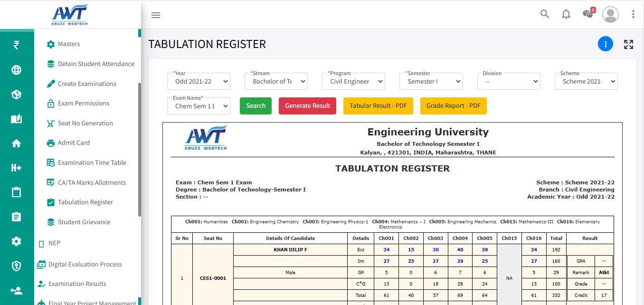The width and height of the screenshot is (644, 305).
Task: Open the chat messages icon with badge
Action: 587,15
